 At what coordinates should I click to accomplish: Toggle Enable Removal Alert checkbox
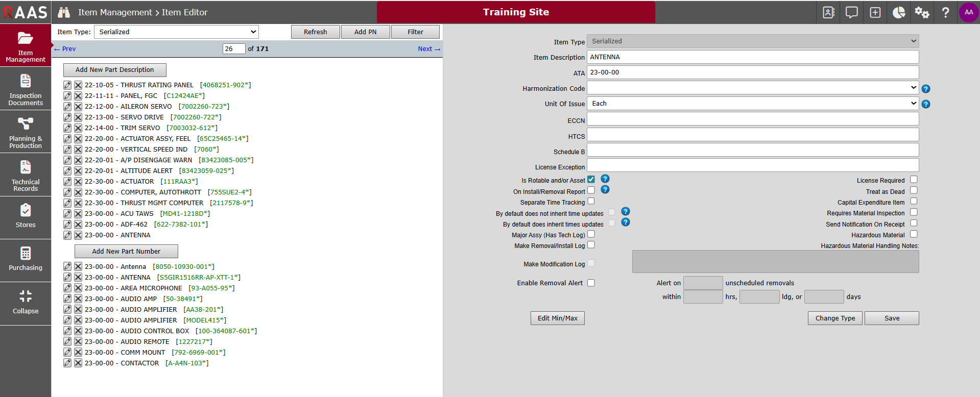[591, 283]
